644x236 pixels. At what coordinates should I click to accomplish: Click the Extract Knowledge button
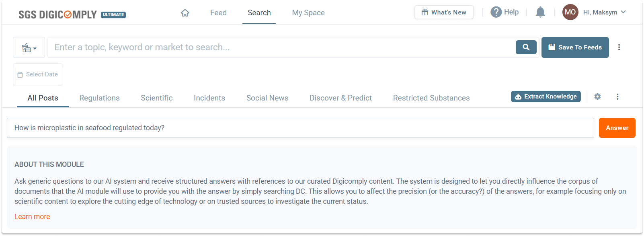click(x=546, y=96)
